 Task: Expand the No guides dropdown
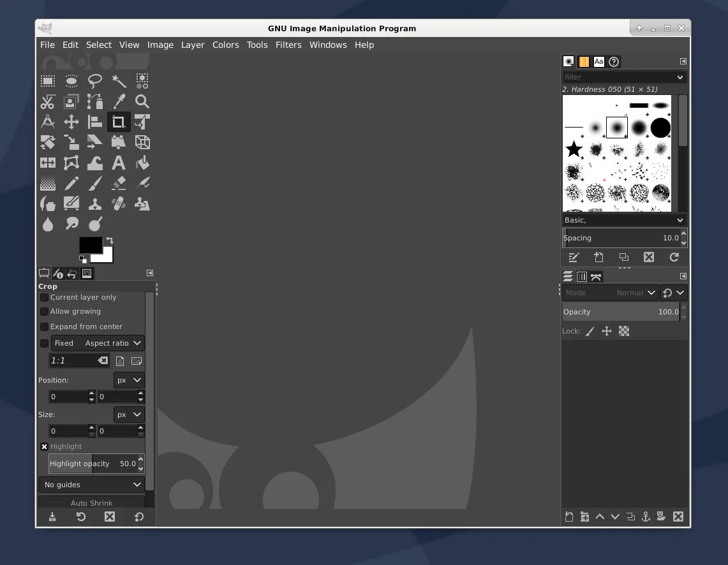pos(92,485)
